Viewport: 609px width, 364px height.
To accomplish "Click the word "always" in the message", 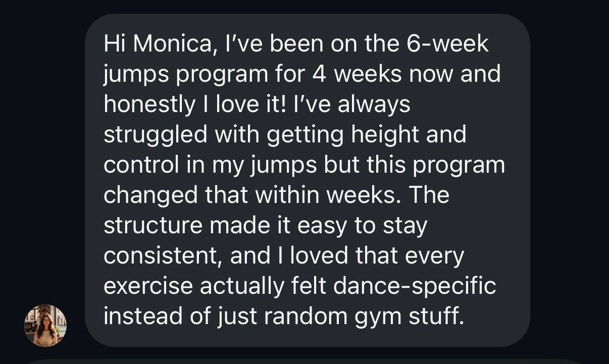I will [373, 105].
